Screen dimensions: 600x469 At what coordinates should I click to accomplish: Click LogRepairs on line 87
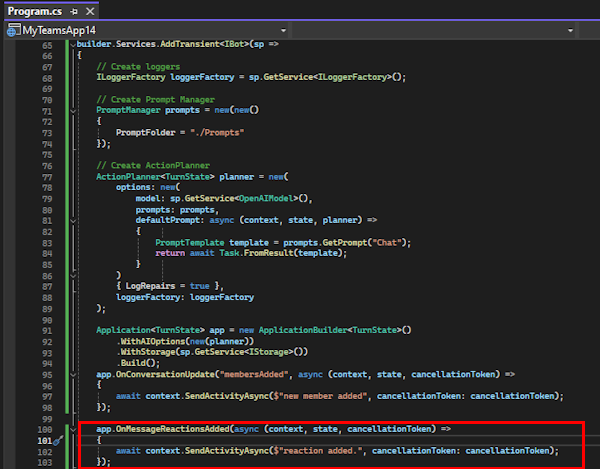tap(150, 286)
